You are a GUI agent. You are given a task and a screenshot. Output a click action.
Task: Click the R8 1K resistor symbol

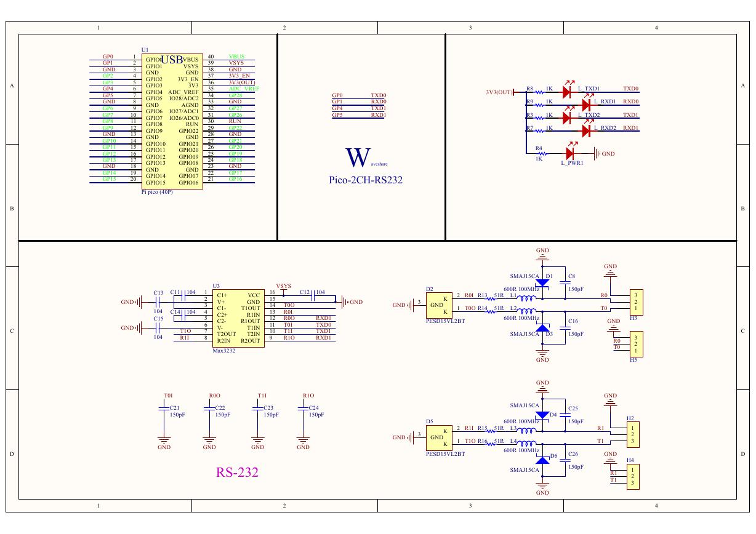click(x=539, y=92)
